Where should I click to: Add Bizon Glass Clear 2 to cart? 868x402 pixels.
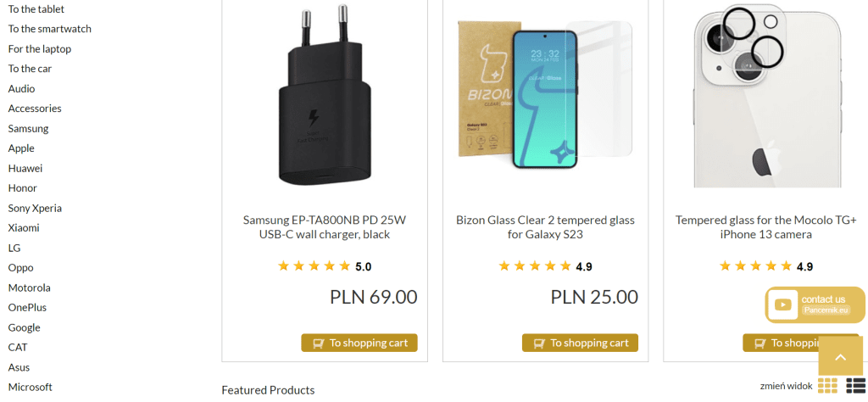[580, 343]
